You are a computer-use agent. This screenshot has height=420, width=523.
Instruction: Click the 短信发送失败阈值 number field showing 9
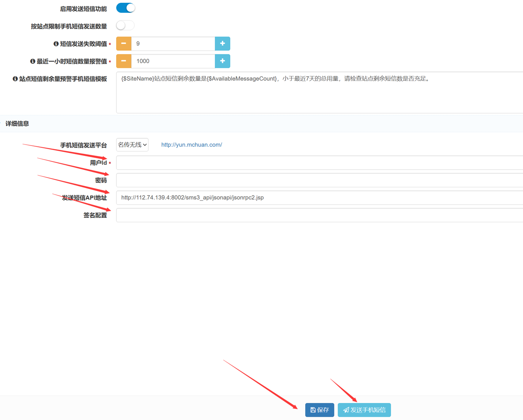(x=173, y=43)
